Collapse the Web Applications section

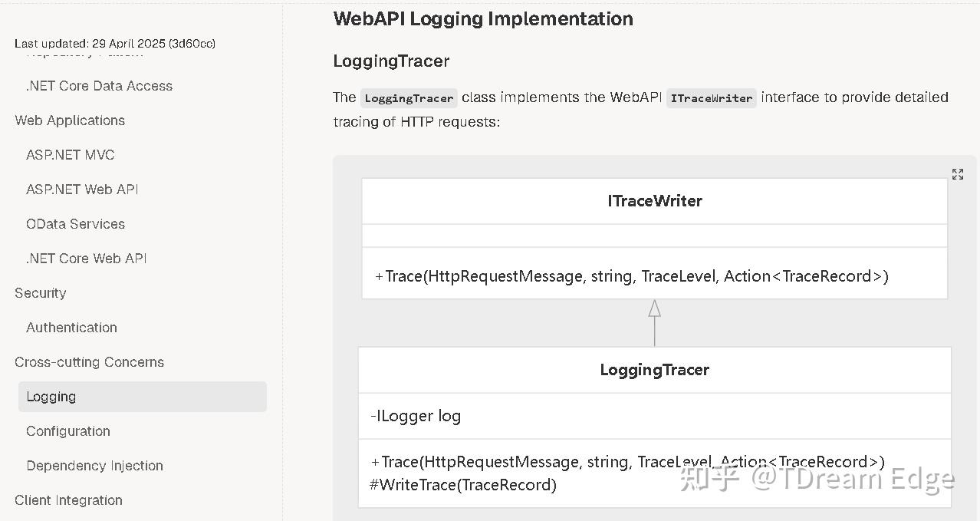coord(69,120)
